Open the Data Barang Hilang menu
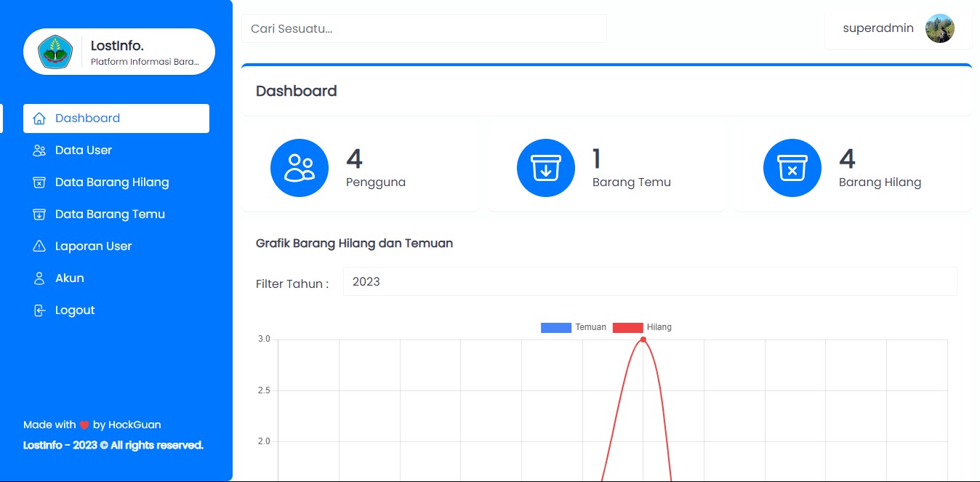The height and width of the screenshot is (482, 980). coord(112,182)
